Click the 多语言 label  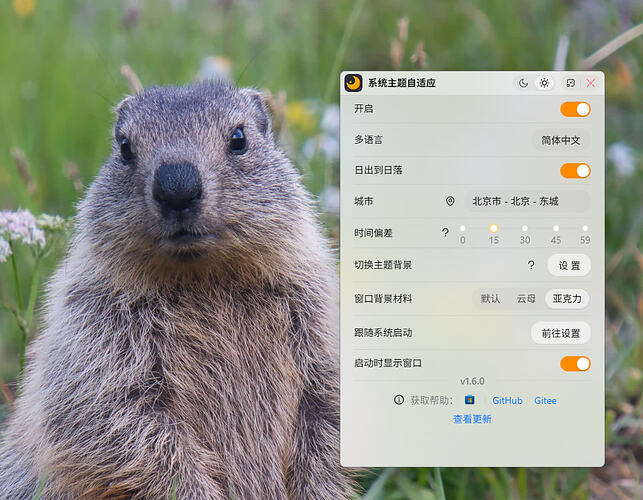point(368,139)
